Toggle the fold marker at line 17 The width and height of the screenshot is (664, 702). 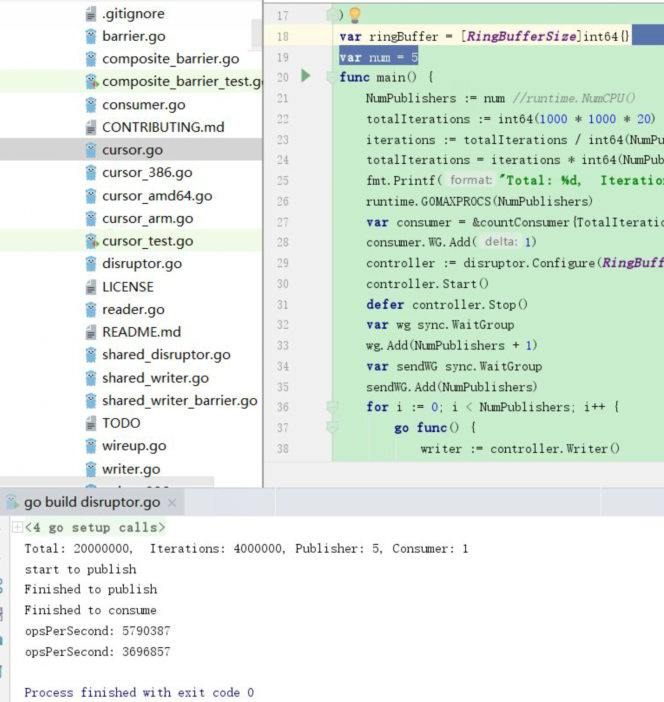coord(332,15)
